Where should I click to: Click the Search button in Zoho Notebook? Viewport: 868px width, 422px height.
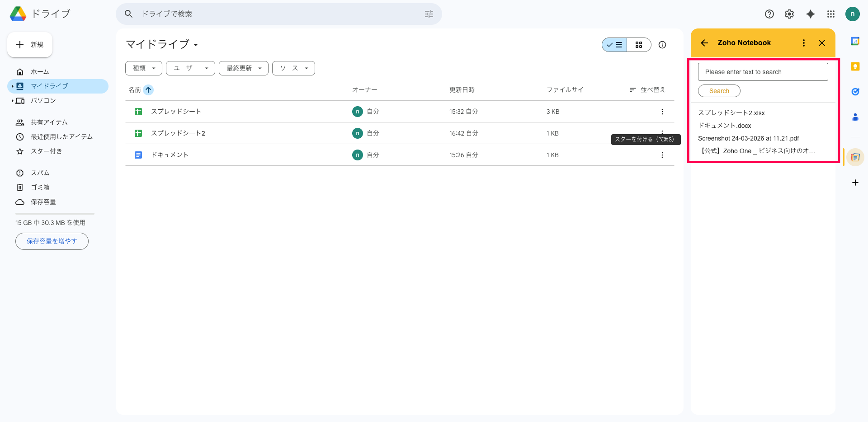click(719, 91)
